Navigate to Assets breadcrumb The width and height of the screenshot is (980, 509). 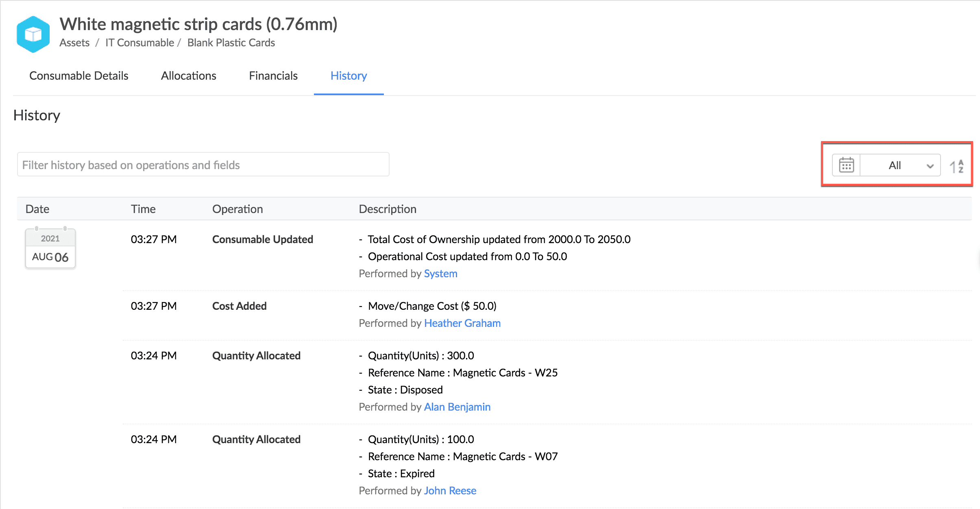pos(74,43)
